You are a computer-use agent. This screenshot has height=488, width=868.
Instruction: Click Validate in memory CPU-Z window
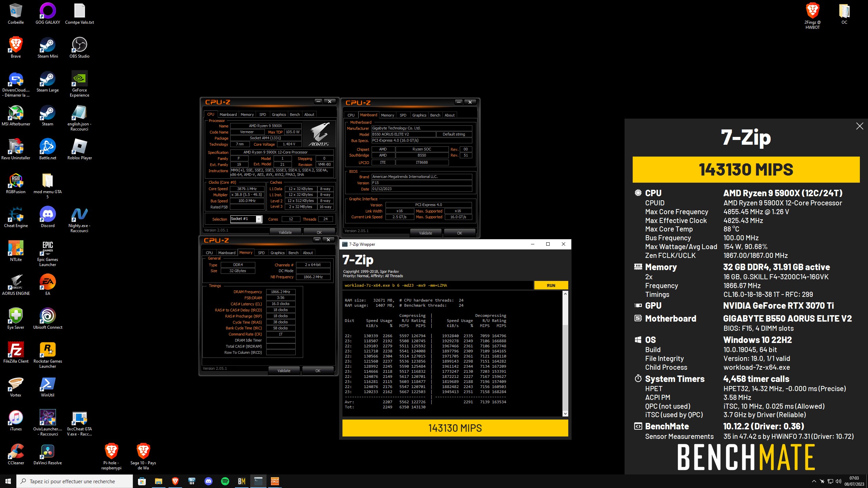coord(284,371)
